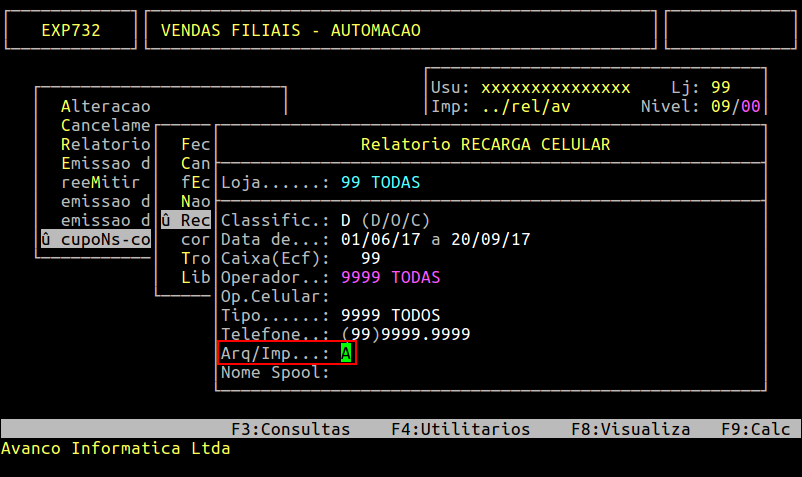Click the Loja field value 99 TODAS
This screenshot has height=477, width=802.
[x=380, y=182]
